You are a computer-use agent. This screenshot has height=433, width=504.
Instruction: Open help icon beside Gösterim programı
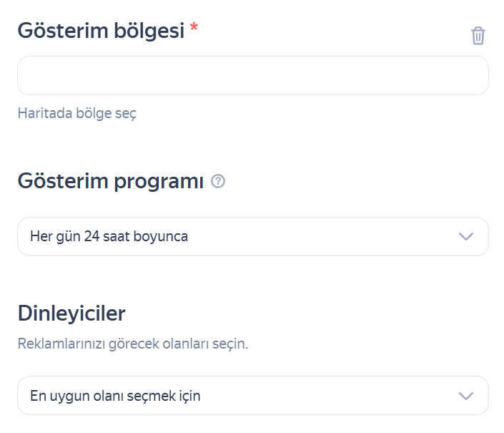[x=219, y=182]
